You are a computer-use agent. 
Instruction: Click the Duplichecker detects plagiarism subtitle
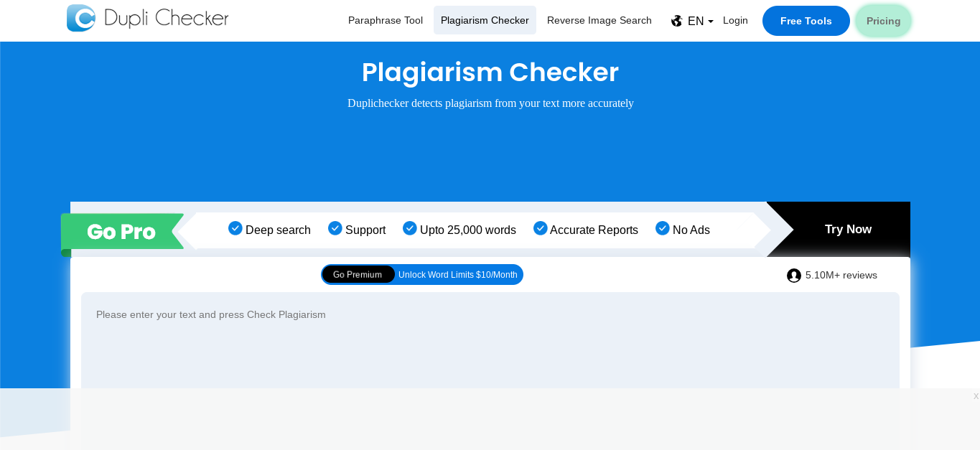click(x=490, y=103)
